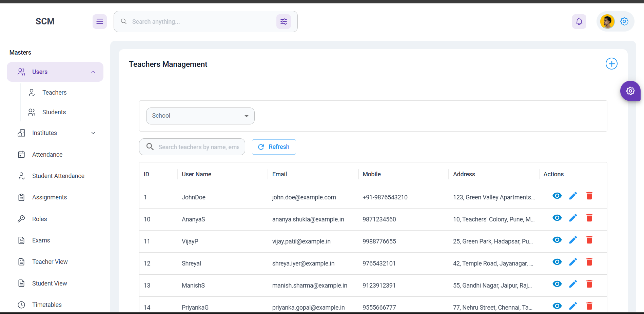Open the search filter options icon

(x=284, y=22)
